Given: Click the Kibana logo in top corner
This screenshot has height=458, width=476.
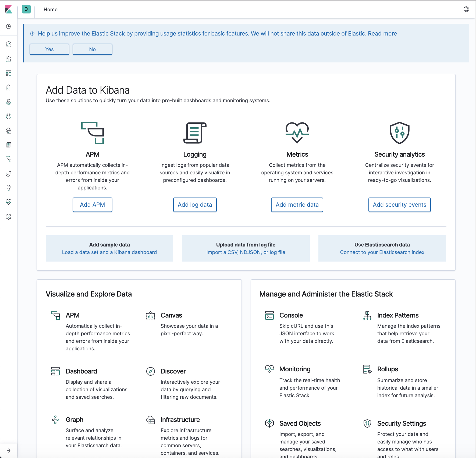Looking at the screenshot, I should 9,9.
